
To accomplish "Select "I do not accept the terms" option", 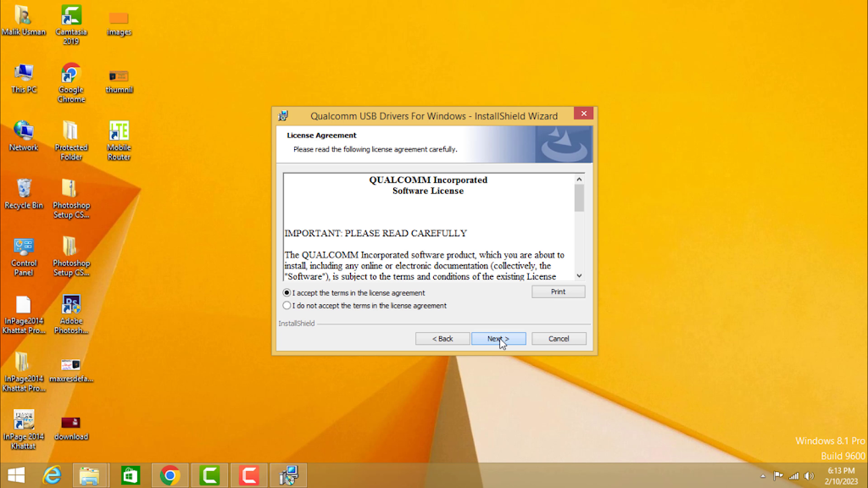I will pos(287,305).
